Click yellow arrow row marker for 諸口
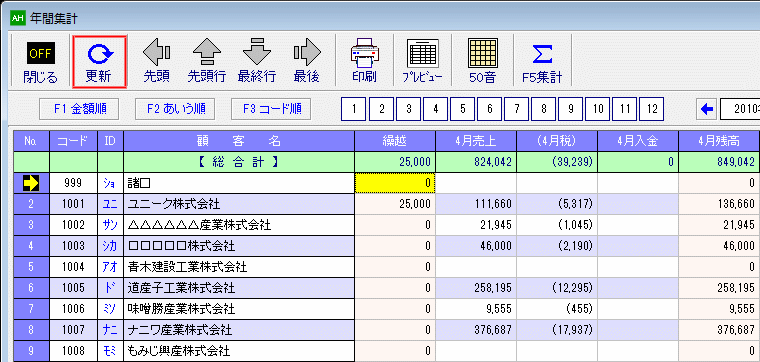760x362 pixels. point(31,183)
